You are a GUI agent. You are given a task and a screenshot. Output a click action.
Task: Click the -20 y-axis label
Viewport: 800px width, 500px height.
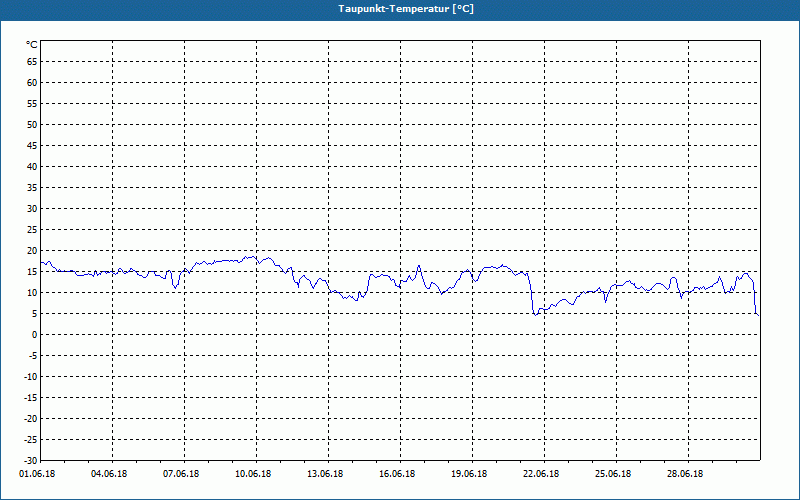pyautogui.click(x=31, y=418)
